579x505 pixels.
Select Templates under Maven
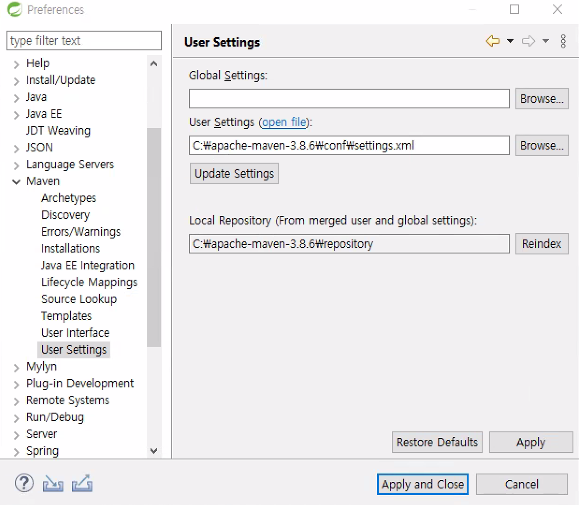tap(66, 316)
